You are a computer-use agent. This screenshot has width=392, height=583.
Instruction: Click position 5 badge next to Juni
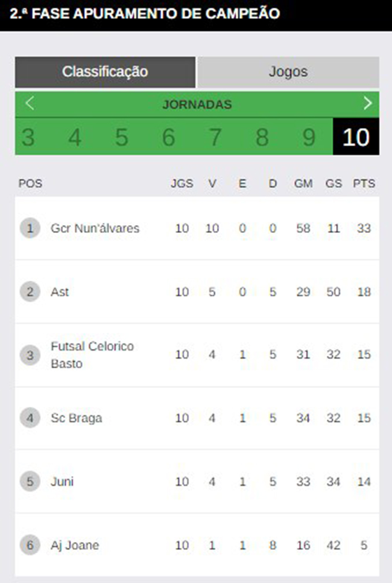pos(30,482)
